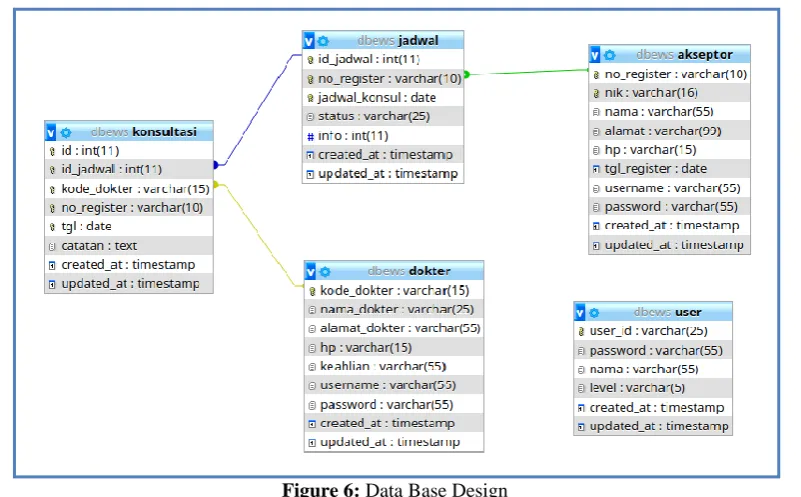
Task: Open the gear options icon on akseptor table
Action: 609,55
